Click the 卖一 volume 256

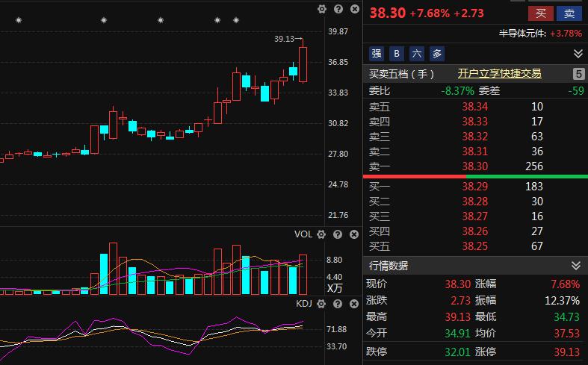pyautogui.click(x=534, y=166)
